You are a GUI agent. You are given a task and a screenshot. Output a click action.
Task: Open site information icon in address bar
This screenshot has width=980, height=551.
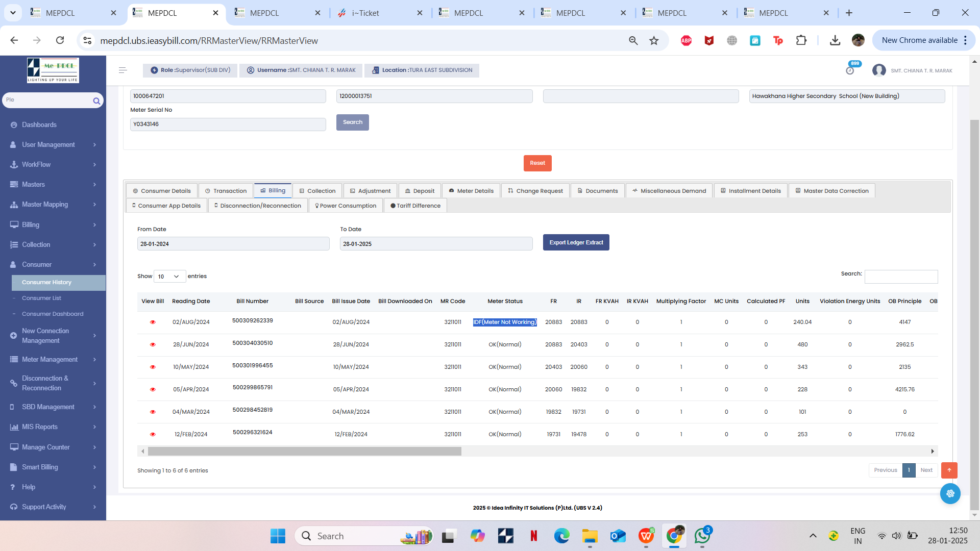tap(87, 41)
